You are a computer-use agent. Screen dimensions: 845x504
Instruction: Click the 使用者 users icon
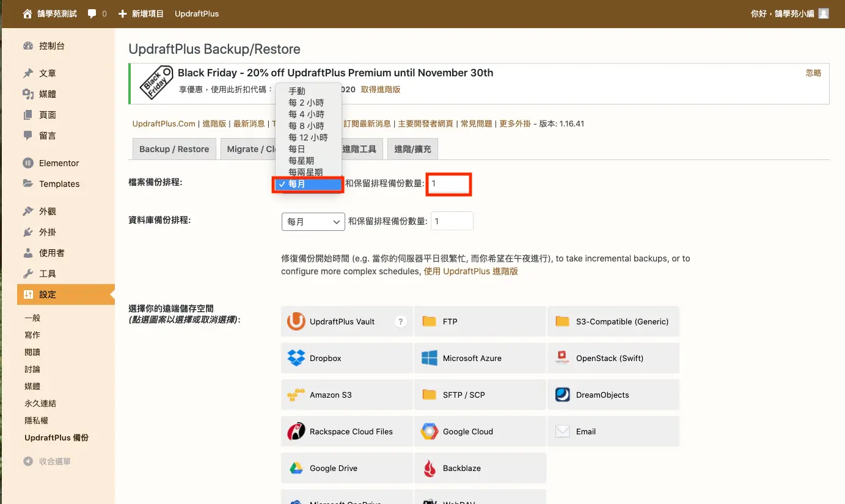[x=28, y=253]
